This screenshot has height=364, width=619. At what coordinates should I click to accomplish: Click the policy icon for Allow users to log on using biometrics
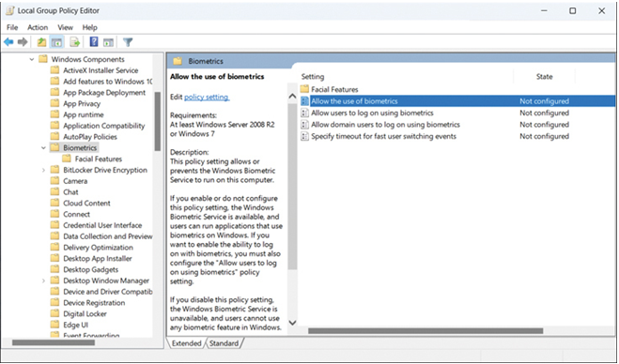[304, 113]
